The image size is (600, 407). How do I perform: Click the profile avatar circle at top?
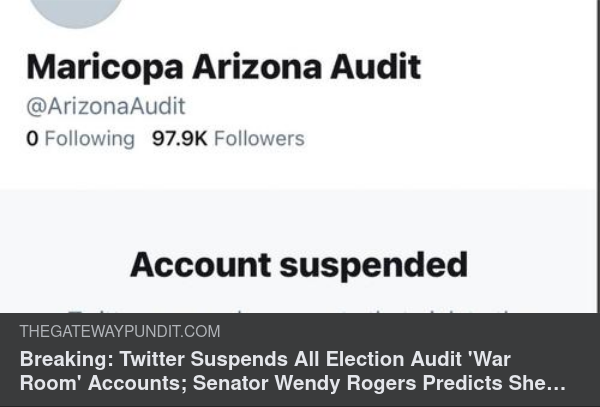76,10
